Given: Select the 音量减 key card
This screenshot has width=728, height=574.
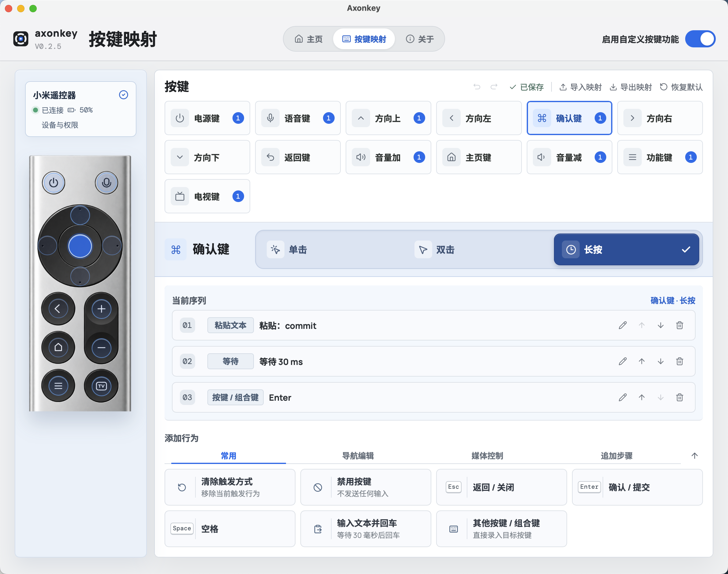Looking at the screenshot, I should tap(569, 157).
